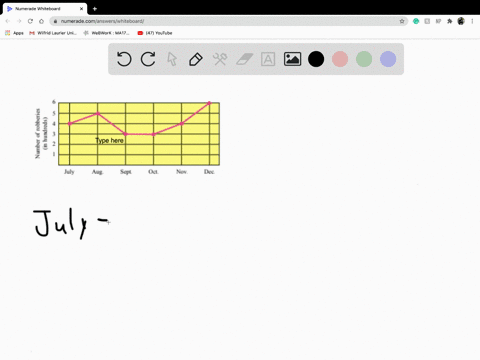
Task: Click the 'Type here' text box
Action: pos(110,140)
